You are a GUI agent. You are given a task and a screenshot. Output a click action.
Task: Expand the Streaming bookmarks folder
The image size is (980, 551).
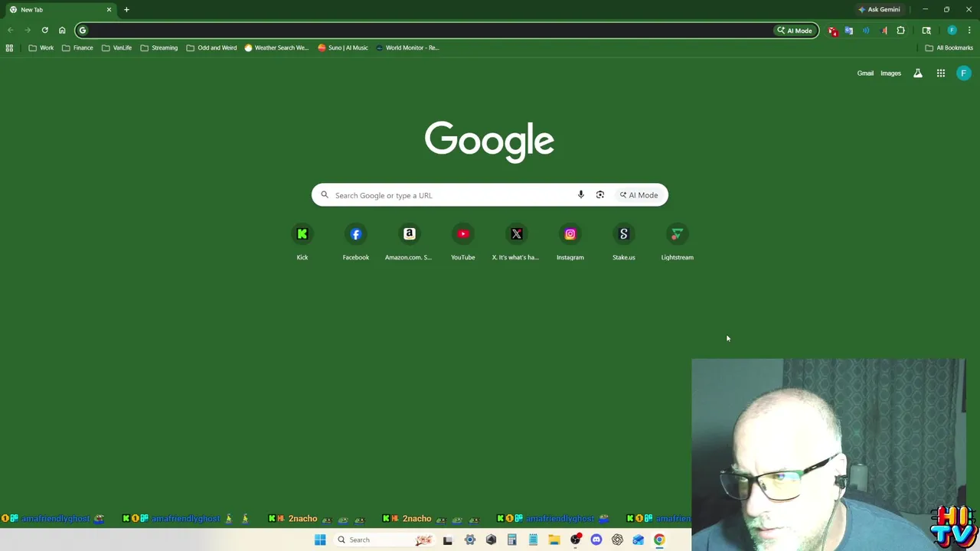pos(158,47)
